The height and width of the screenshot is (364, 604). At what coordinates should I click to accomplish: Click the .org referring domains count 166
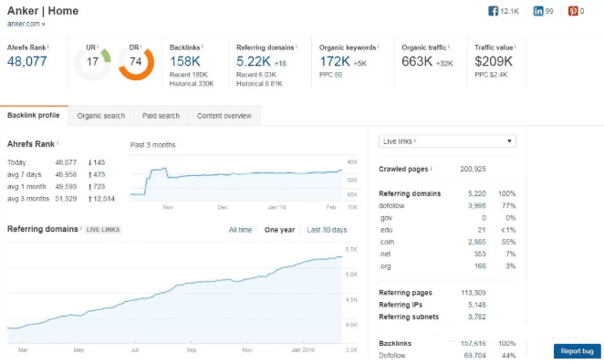click(x=480, y=265)
